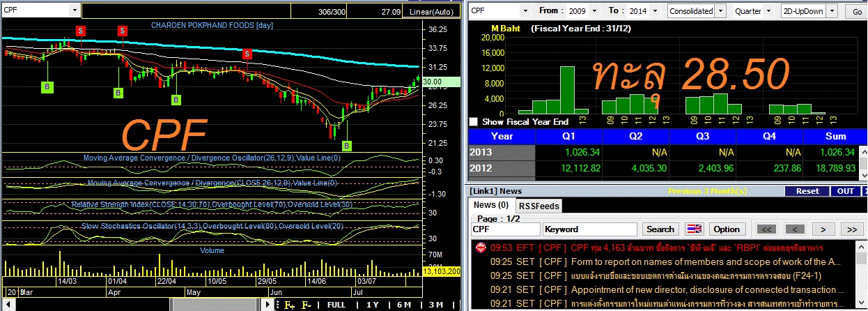Screen dimensions: 868x311
Task: Click the Q3 column header
Action: (702, 136)
